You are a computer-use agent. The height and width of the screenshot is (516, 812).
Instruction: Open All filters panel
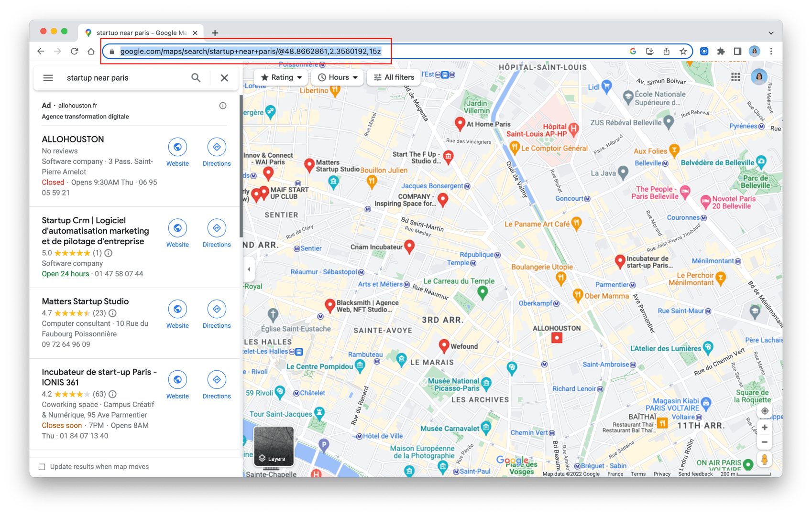click(x=394, y=77)
